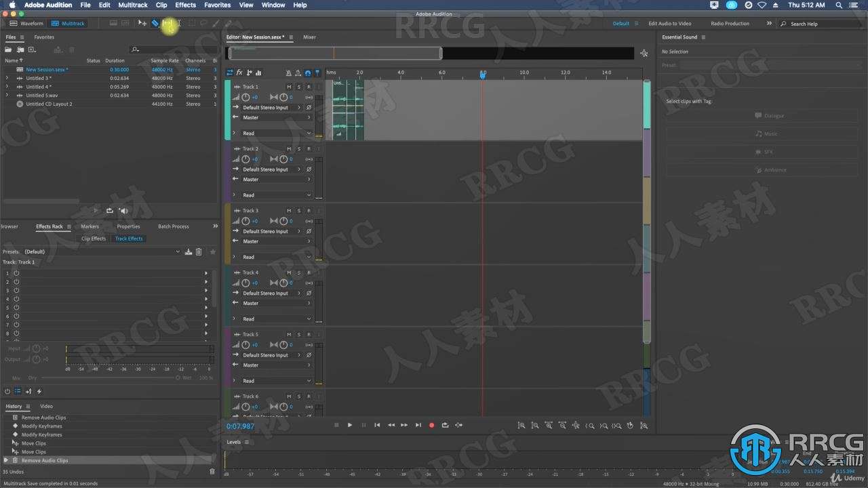Toggle snapping magnet icon in editor
Viewport: 868px width, 488px height.
click(308, 73)
